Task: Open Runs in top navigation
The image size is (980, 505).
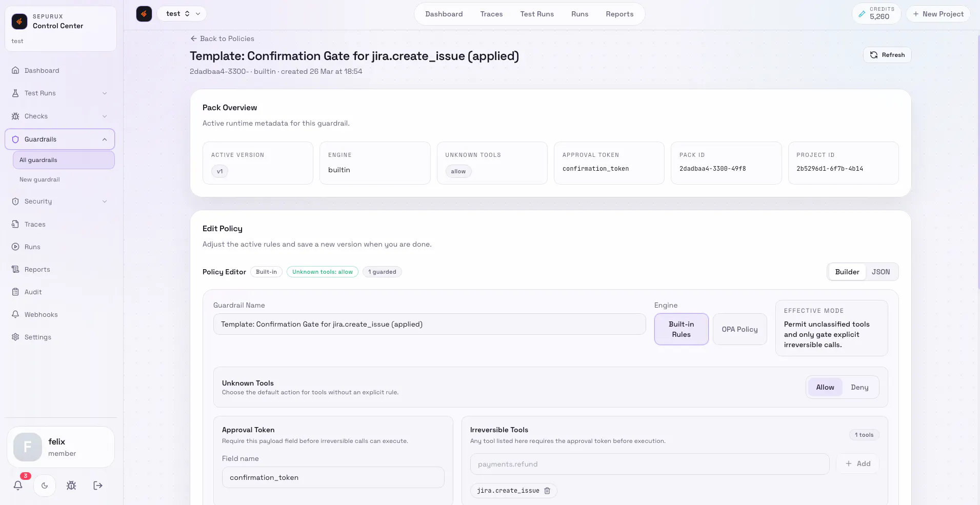Action: [x=579, y=14]
